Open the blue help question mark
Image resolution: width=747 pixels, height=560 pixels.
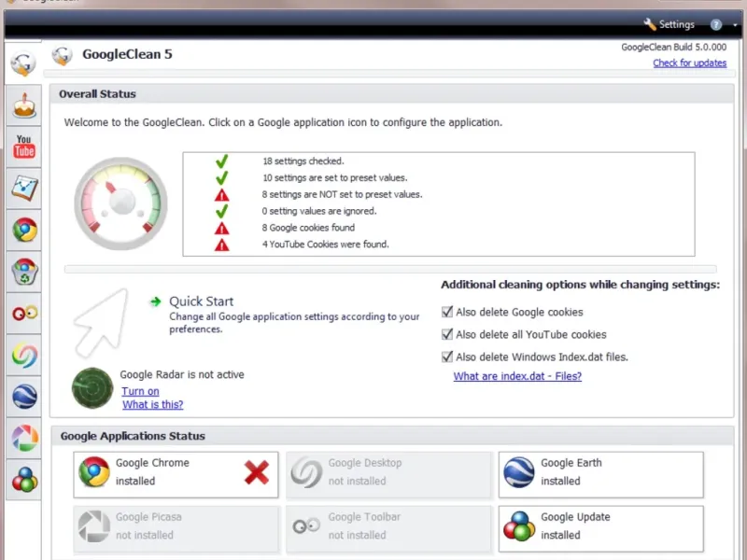(x=715, y=25)
